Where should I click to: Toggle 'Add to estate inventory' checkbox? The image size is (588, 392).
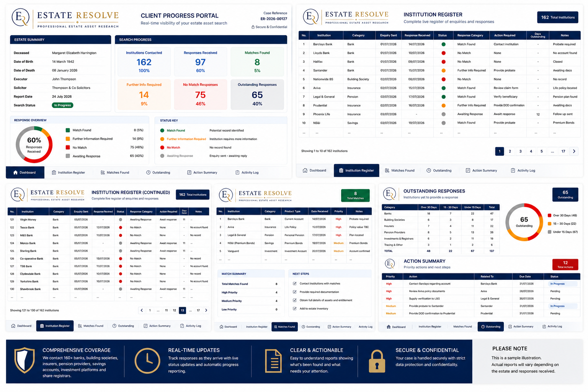click(294, 309)
